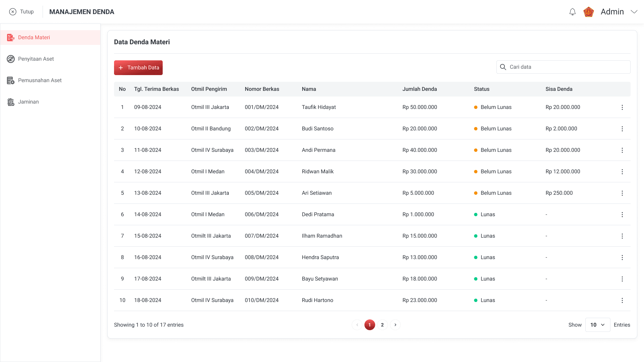Open the three-dot menu for Taufik Hidayat
The height and width of the screenshot is (362, 644).
pos(622,107)
